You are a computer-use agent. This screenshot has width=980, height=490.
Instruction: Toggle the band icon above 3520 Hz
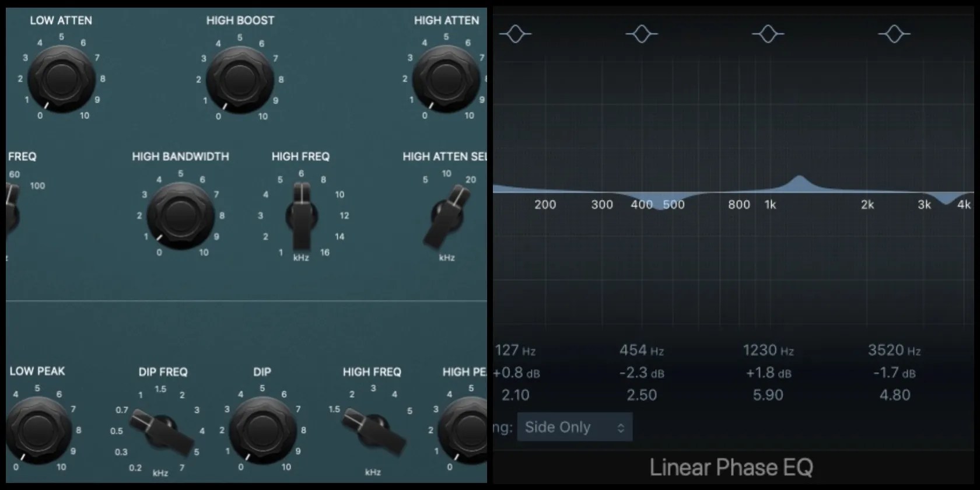coord(894,34)
